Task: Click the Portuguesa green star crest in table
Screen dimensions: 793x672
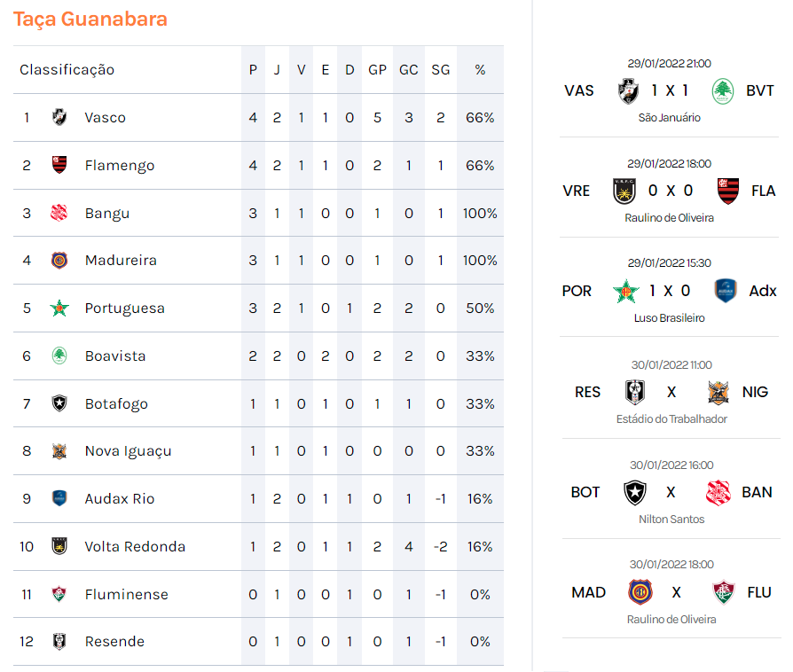Action: (x=59, y=309)
